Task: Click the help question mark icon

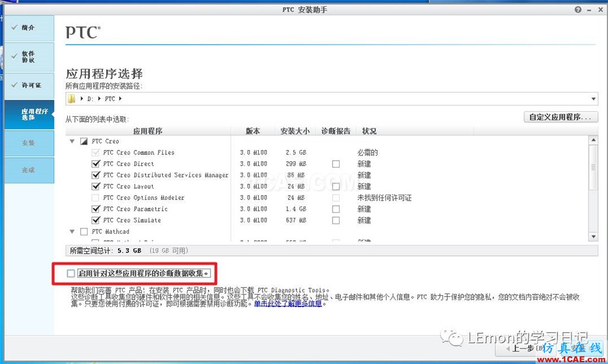Action: (x=578, y=10)
